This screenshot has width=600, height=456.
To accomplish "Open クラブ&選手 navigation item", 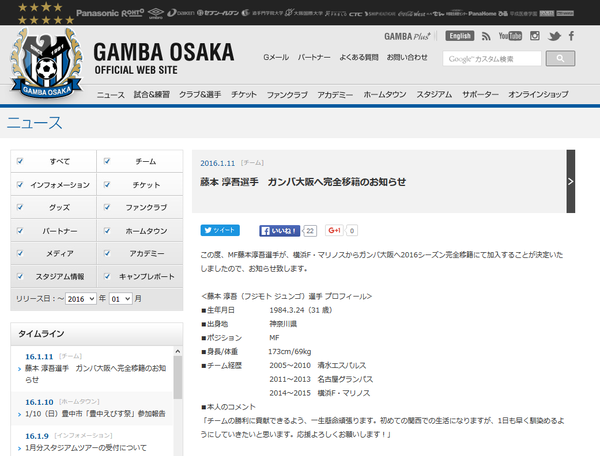I will tap(200, 94).
